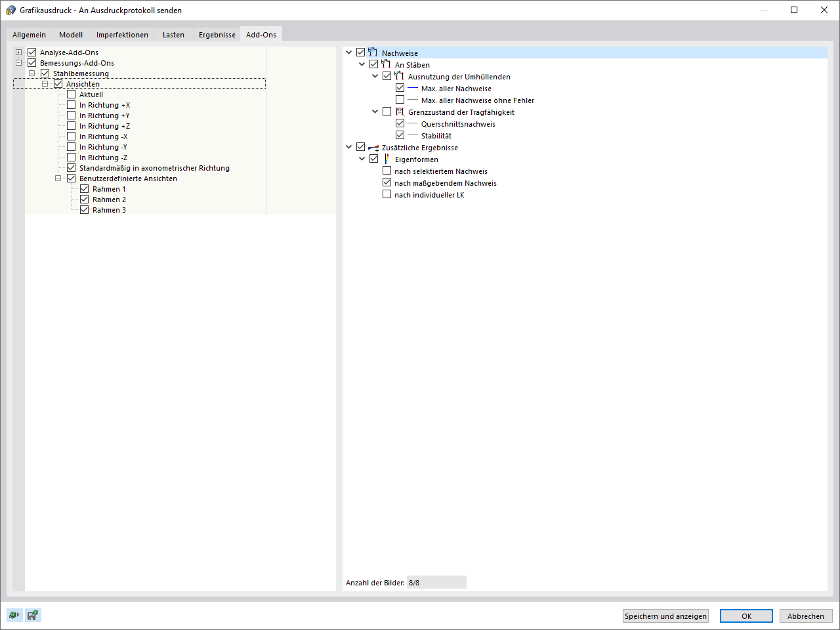840x630 pixels.
Task: Collapse the An Stäben chevron
Action: (362, 64)
